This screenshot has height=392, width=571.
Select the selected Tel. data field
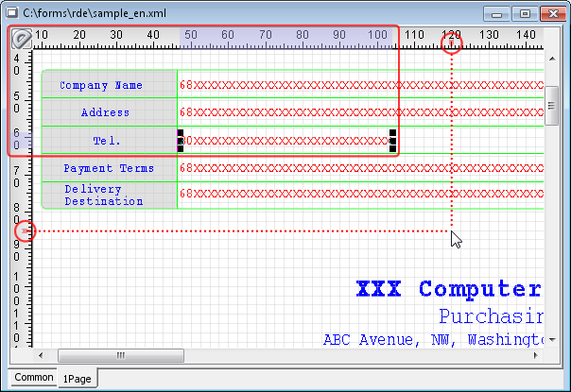(x=286, y=141)
